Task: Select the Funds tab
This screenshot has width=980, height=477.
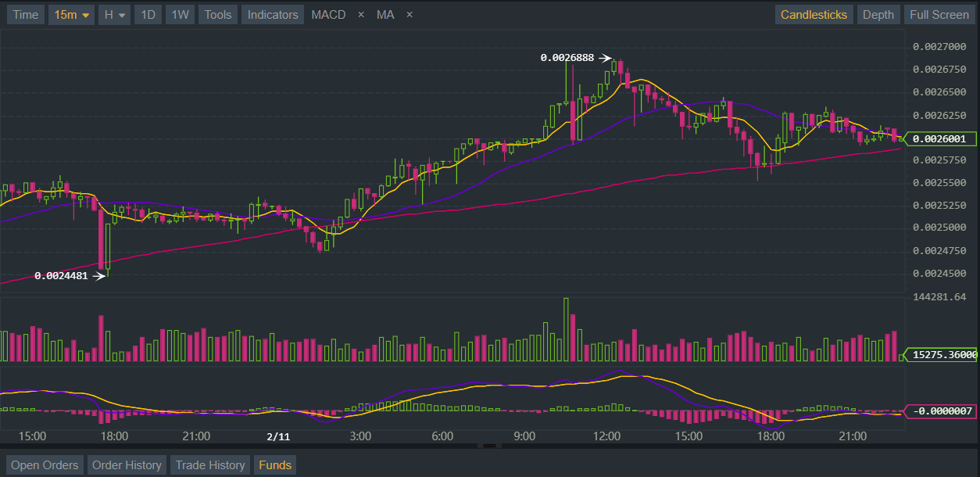Action: coord(275,465)
